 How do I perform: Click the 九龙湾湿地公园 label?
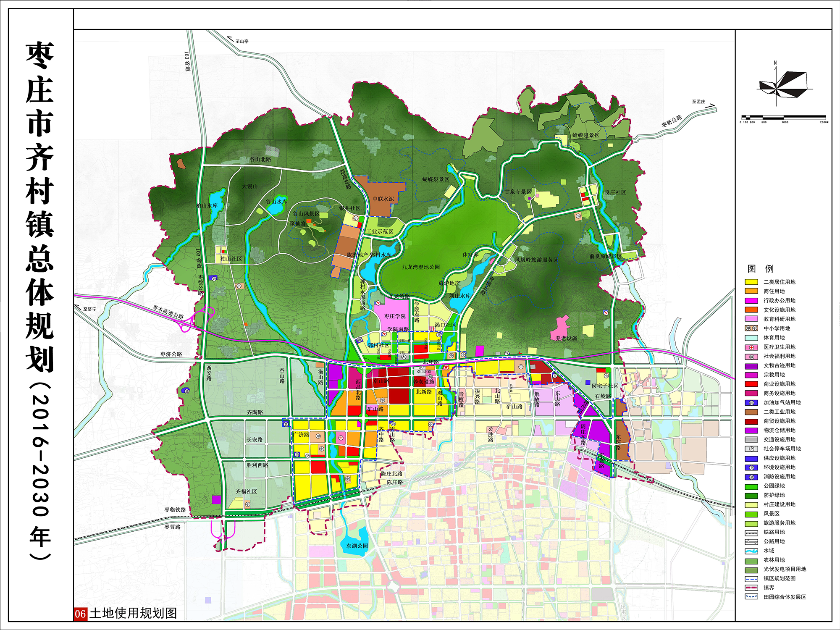(421, 267)
